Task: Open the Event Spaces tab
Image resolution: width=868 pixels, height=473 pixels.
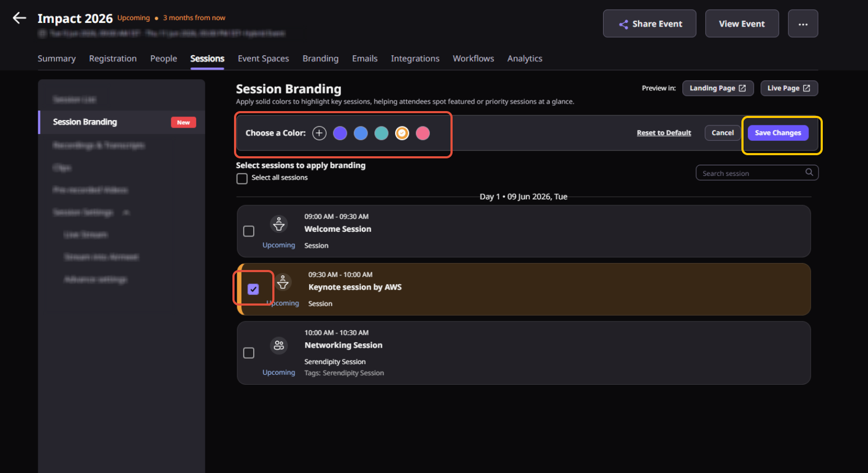Action: [263, 58]
